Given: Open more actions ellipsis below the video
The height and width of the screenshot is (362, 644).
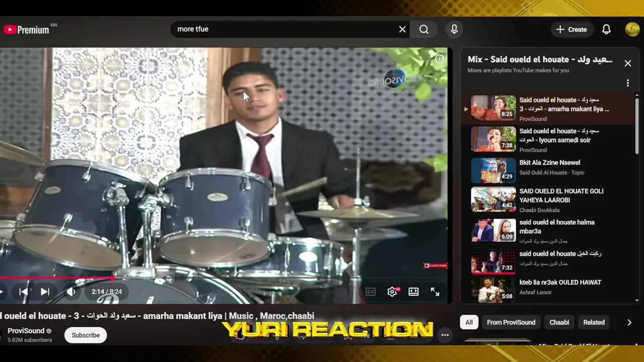Looking at the screenshot, I should point(445,335).
